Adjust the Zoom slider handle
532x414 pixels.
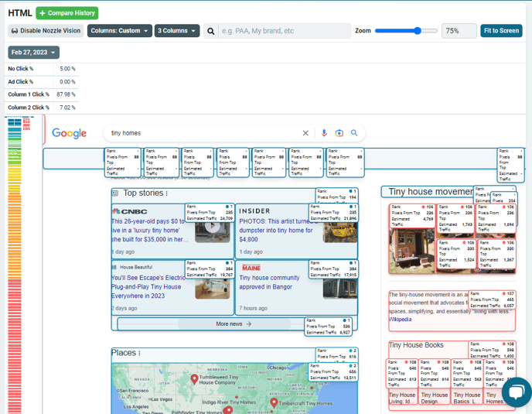click(x=418, y=30)
